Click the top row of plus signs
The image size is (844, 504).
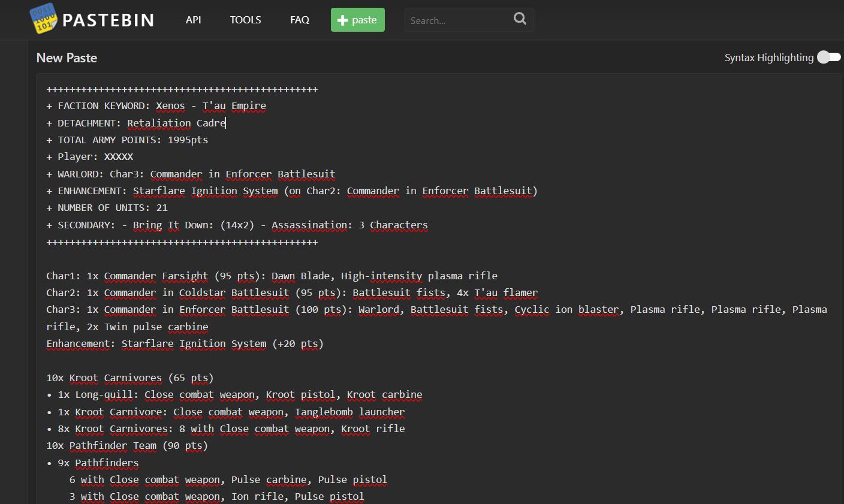click(182, 89)
